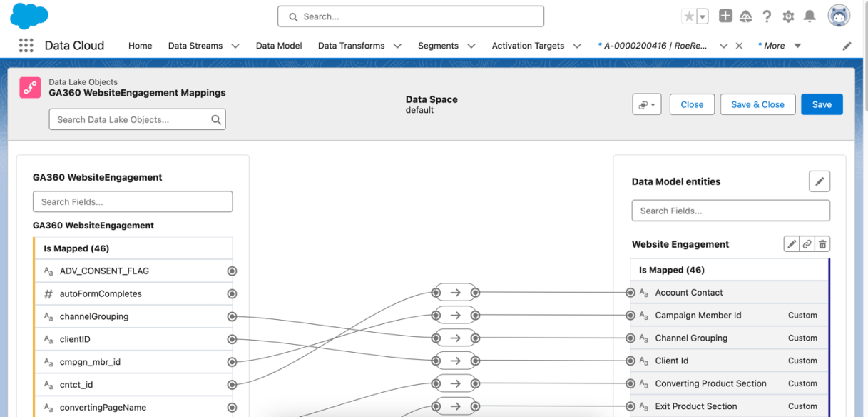Open notifications via the bell icon

[809, 16]
